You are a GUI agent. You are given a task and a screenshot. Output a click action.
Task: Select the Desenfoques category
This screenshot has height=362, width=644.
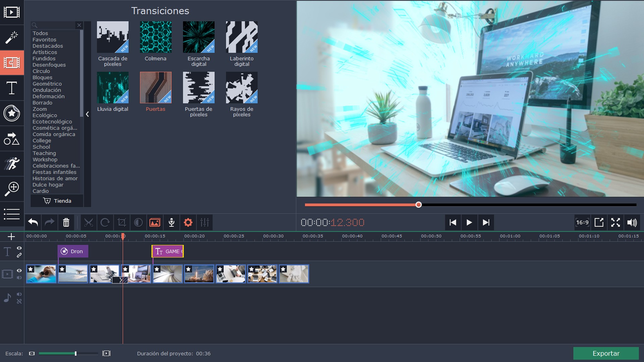[49, 65]
